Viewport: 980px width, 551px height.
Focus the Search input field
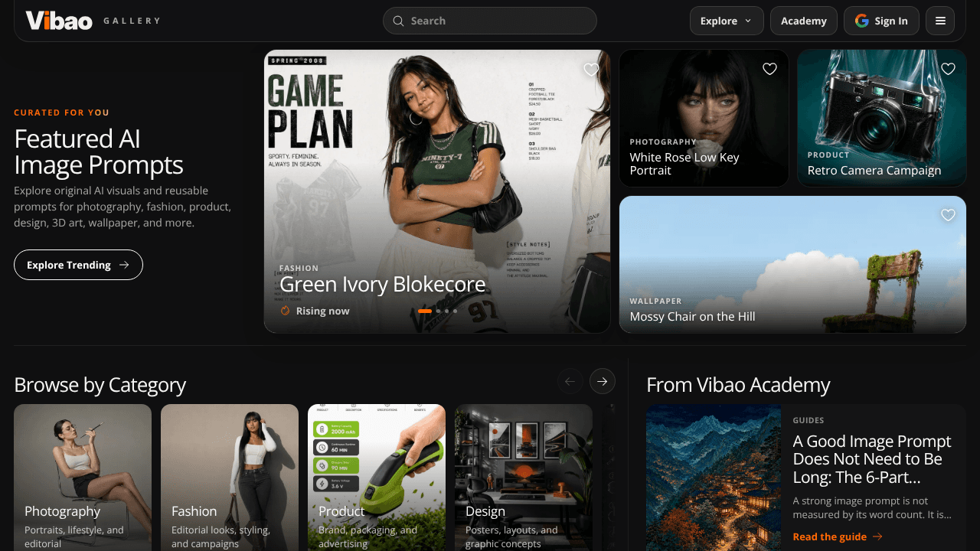[x=489, y=21]
